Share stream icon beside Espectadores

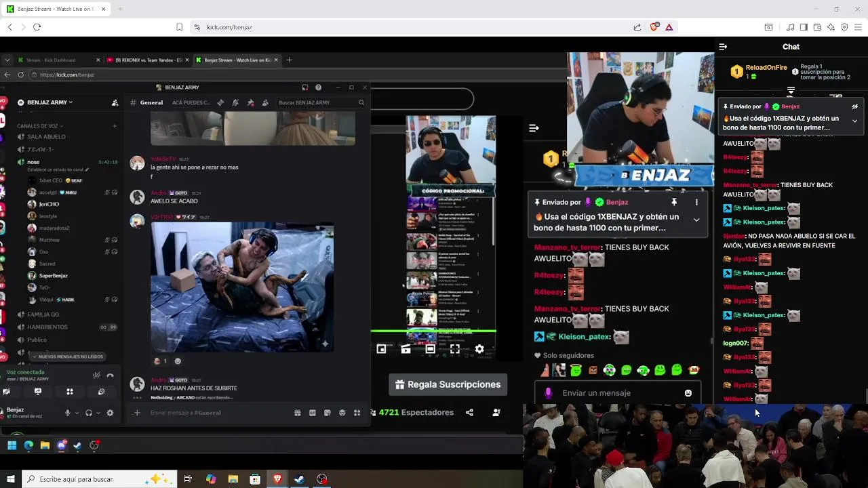click(x=469, y=412)
